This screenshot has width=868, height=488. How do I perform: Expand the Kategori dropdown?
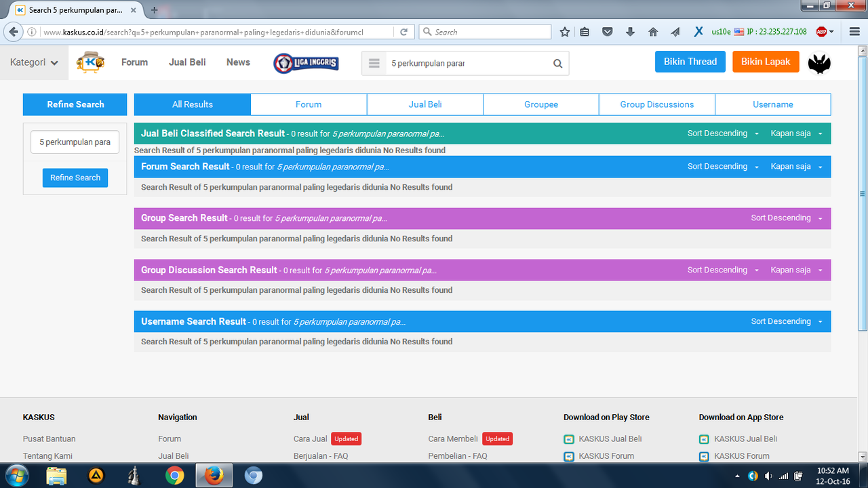(34, 62)
